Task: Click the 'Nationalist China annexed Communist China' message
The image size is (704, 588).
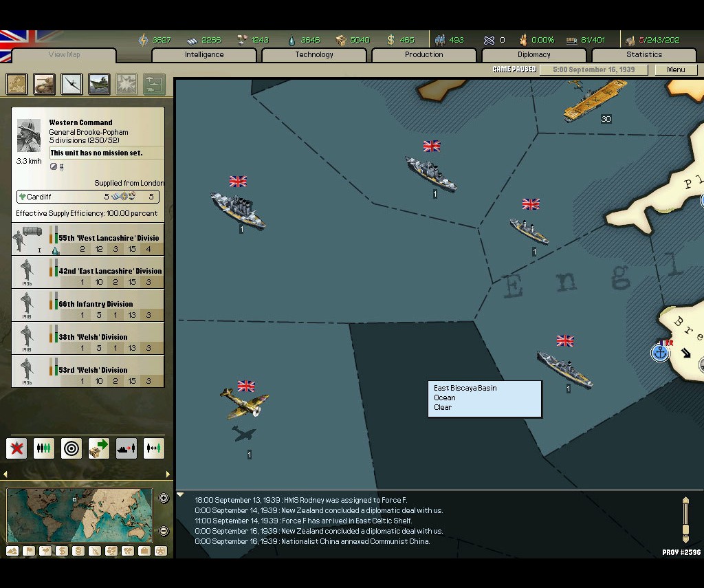Action: pyautogui.click(x=313, y=542)
